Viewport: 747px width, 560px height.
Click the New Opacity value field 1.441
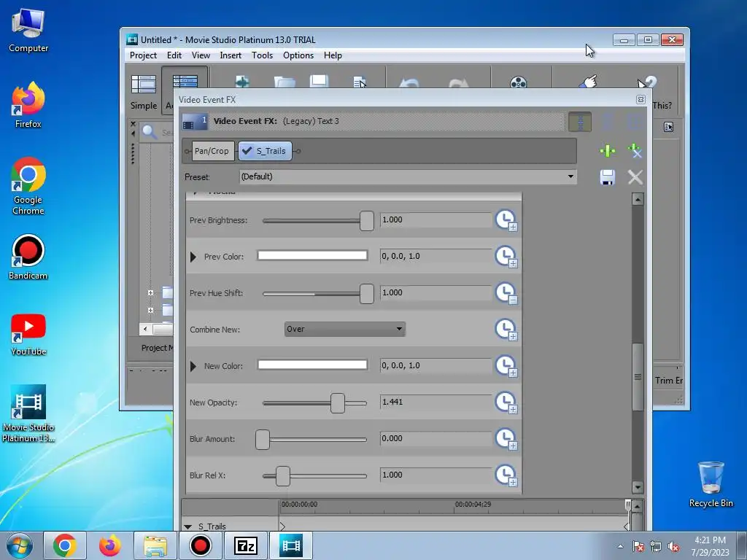click(436, 402)
